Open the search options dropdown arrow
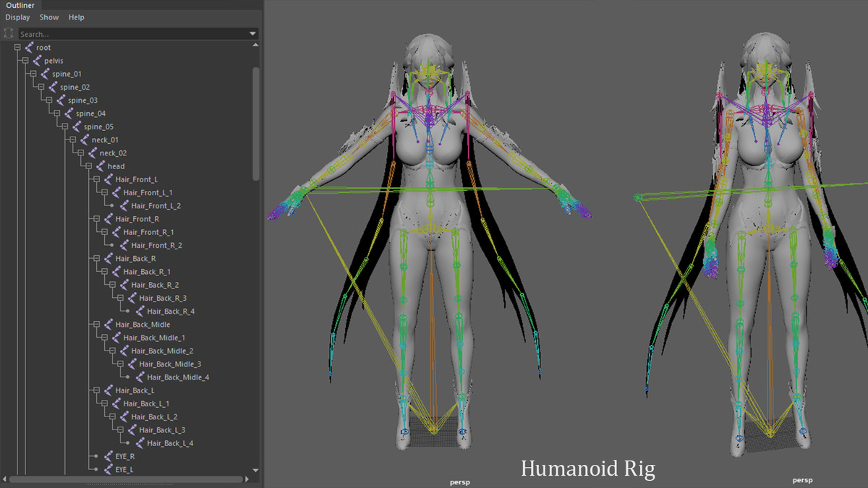868x488 pixels. 252,34
